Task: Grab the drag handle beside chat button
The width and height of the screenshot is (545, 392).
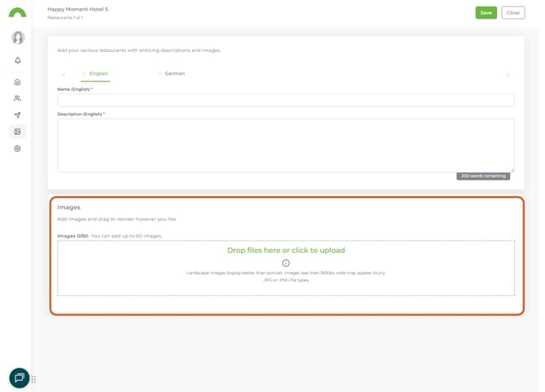Action: pos(34,379)
